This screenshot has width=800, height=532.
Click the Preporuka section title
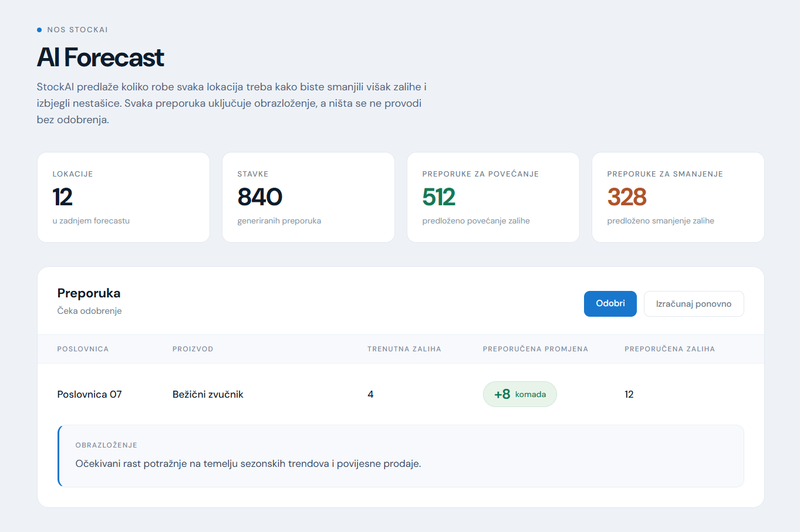click(89, 293)
